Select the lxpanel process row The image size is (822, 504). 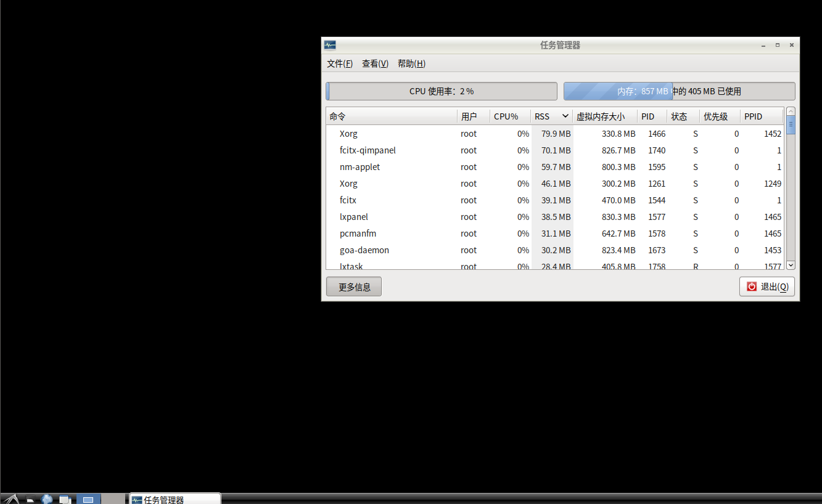[555, 217]
